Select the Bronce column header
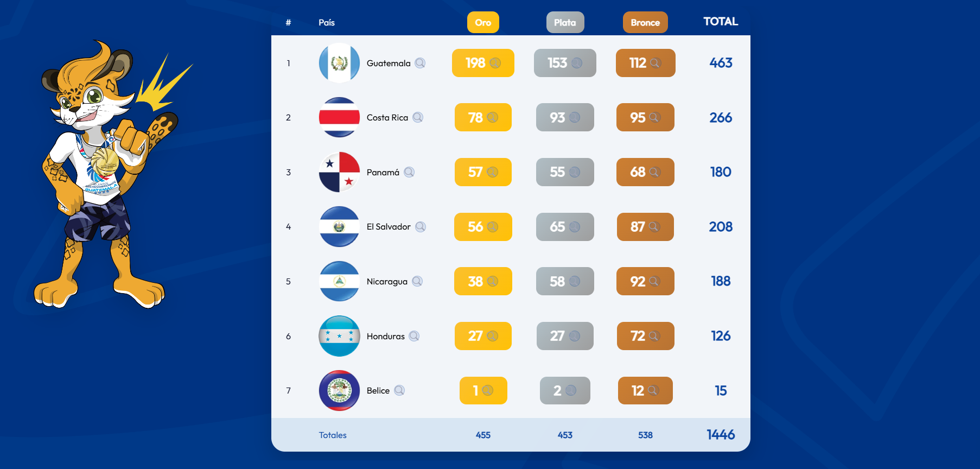Screen dimensions: 980x469 tap(645, 22)
